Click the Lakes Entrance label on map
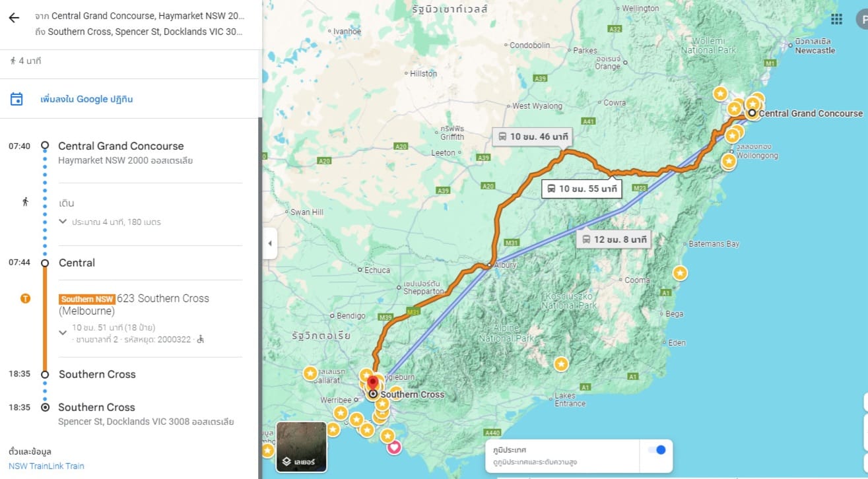 (570, 400)
